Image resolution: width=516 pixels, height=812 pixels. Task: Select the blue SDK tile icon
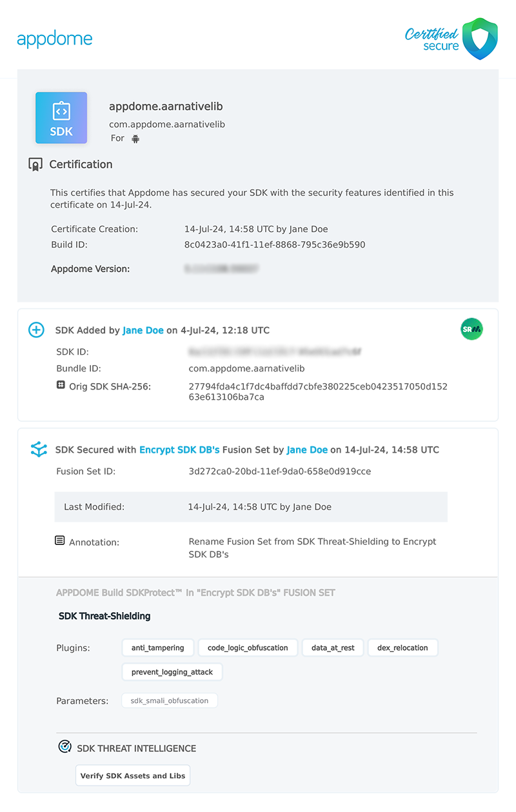click(x=61, y=118)
